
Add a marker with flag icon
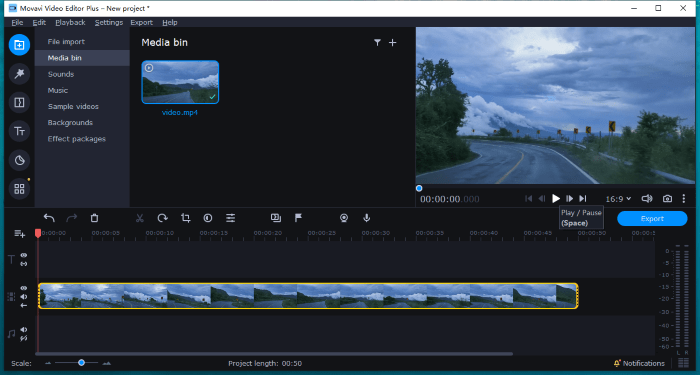[x=298, y=218]
